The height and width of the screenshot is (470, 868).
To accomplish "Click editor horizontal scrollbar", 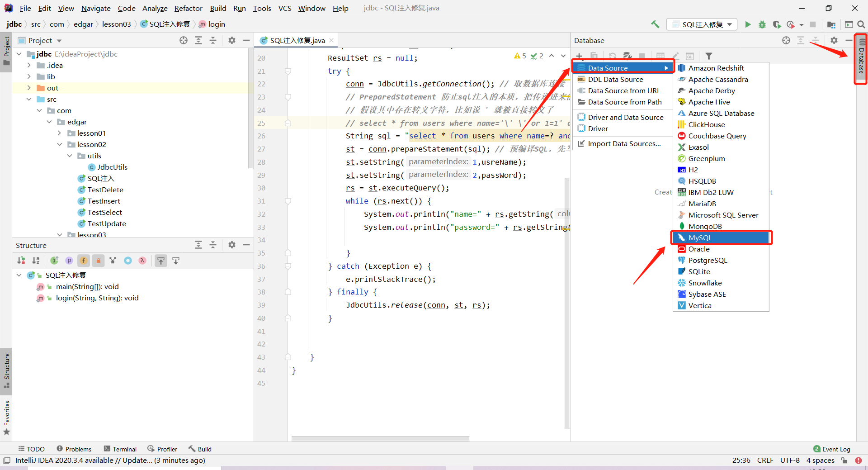I will point(381,438).
